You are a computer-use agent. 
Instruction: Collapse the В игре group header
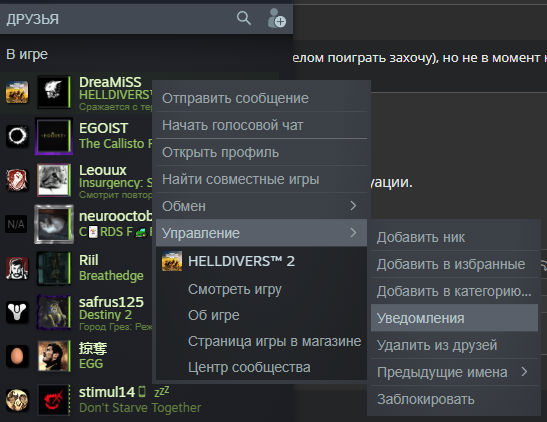[27, 54]
